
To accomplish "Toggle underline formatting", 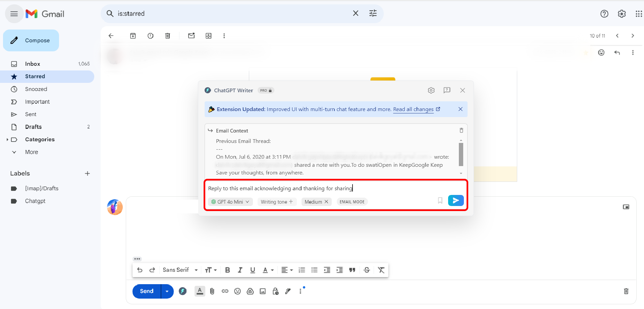I will click(253, 270).
